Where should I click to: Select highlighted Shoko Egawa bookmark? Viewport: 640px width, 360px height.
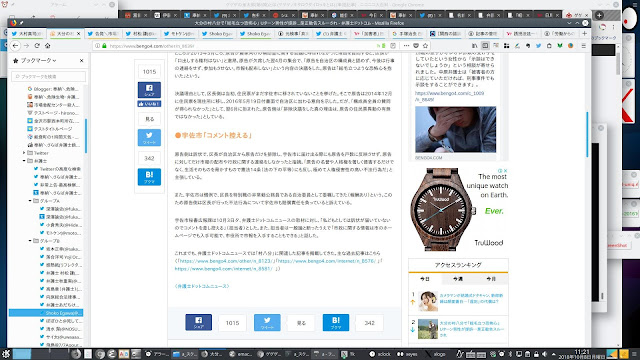[46, 313]
